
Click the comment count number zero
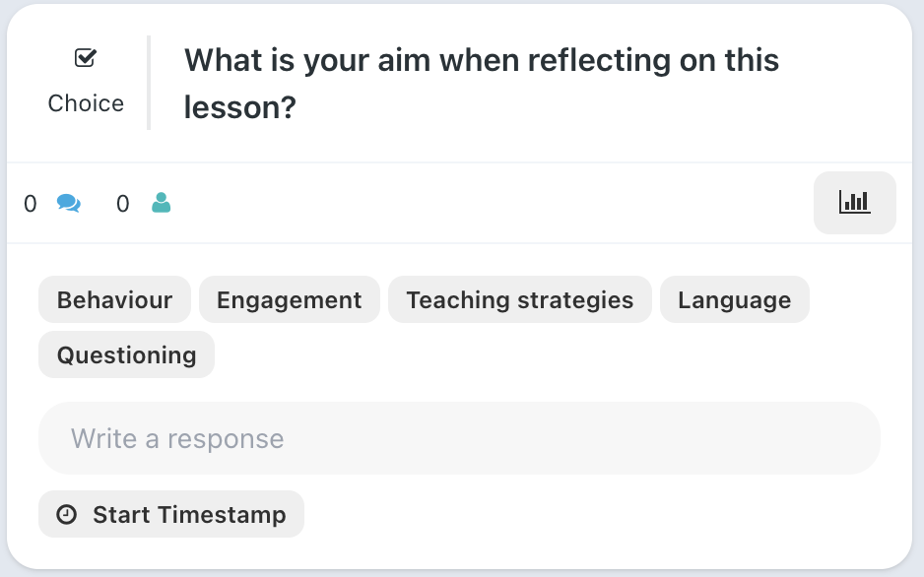[x=31, y=204]
